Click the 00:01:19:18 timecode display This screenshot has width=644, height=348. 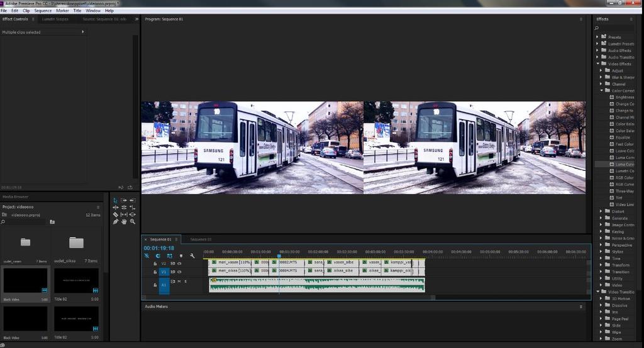click(159, 248)
